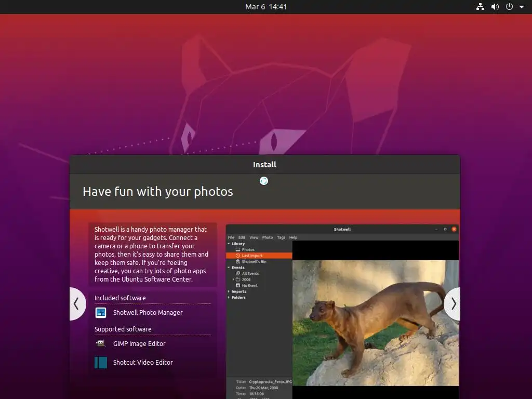Open Photo menu in Shotwell screenshot
This screenshot has width=532, height=399.
pyautogui.click(x=268, y=237)
